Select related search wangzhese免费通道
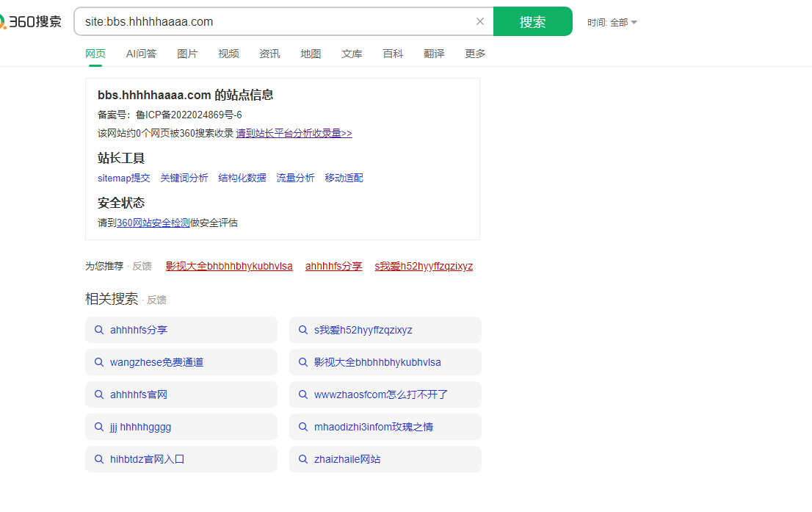812x512 pixels. tap(181, 362)
